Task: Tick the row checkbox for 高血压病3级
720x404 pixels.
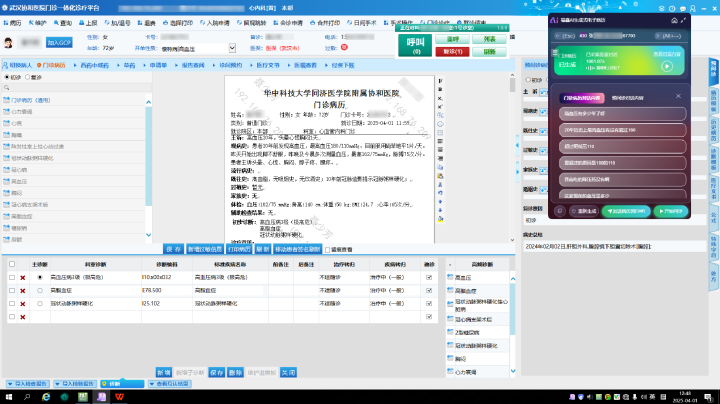Action: click(x=12, y=278)
